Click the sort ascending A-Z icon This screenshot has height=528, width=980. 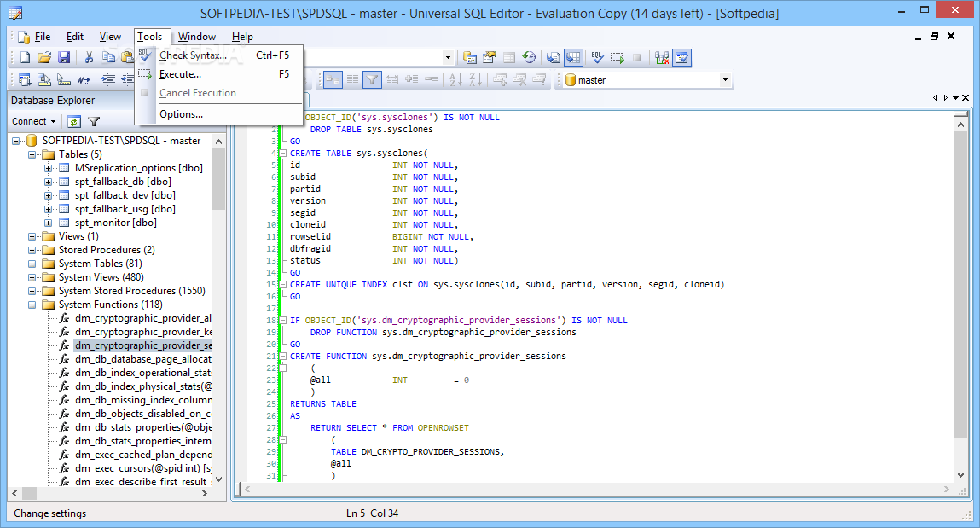pos(455,80)
